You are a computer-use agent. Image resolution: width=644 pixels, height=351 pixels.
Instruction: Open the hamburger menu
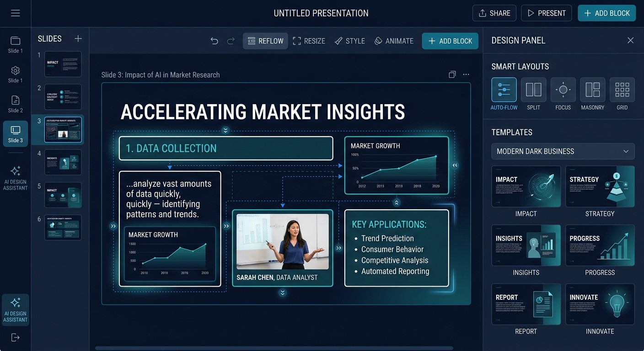[x=16, y=13]
